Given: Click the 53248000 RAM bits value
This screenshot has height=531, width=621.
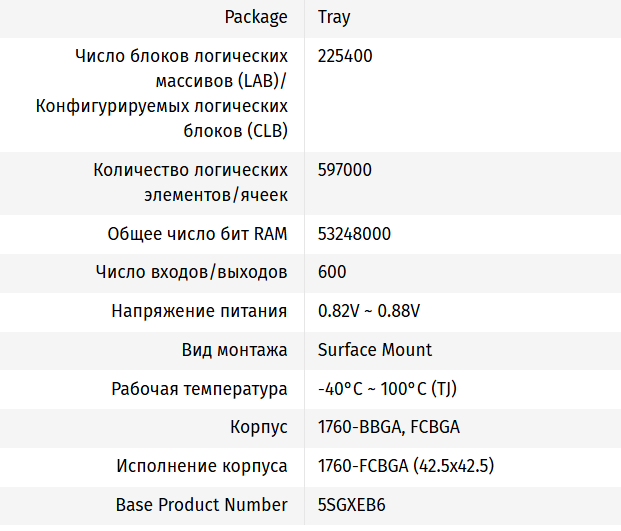Looking at the screenshot, I should point(354,234).
